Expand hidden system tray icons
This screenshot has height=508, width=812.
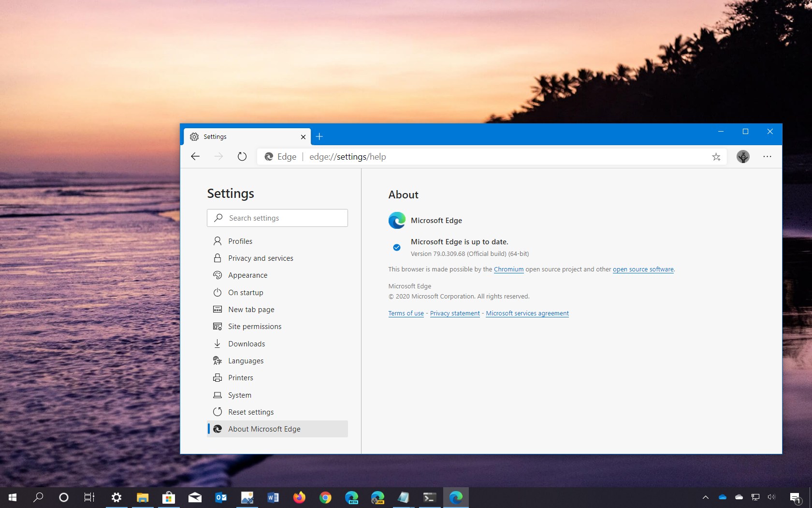tap(705, 497)
